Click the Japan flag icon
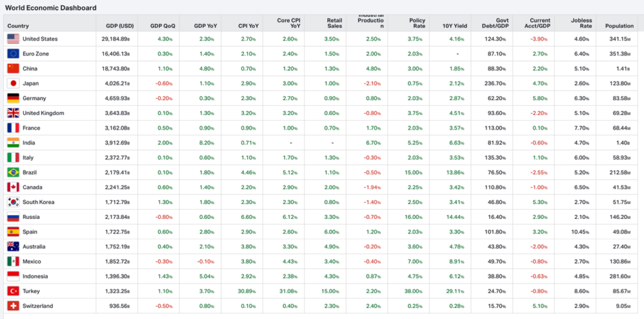Image resolution: width=644 pixels, height=319 pixels. pyautogui.click(x=13, y=84)
